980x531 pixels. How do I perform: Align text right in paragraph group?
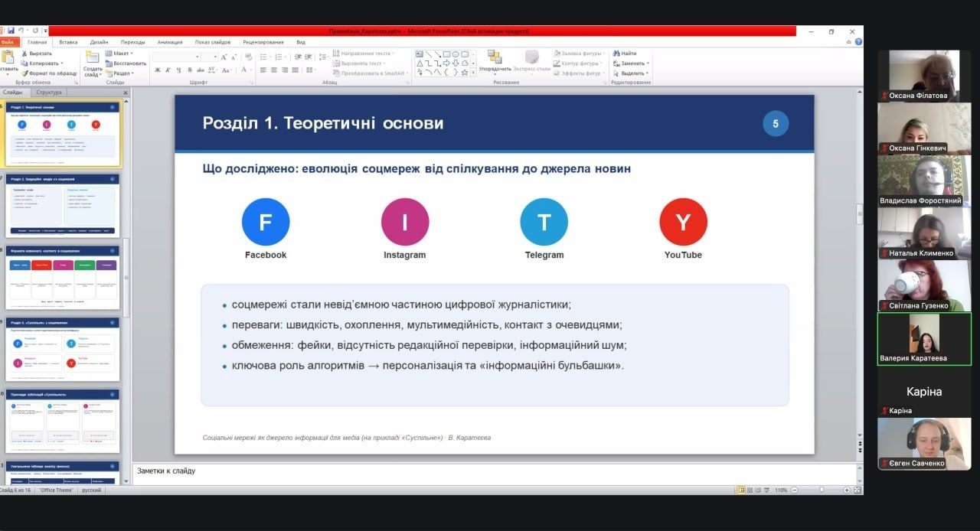285,70
